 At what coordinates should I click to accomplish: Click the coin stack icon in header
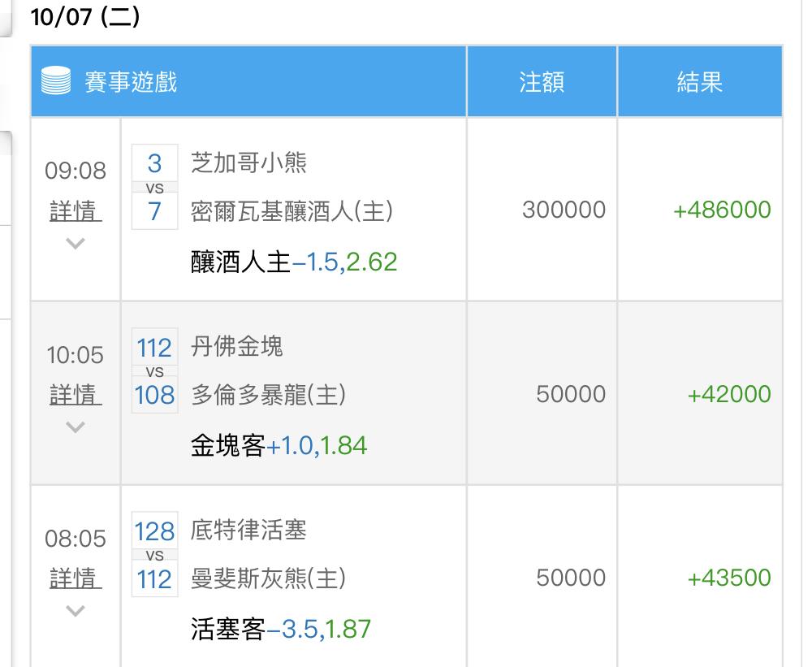(56, 82)
